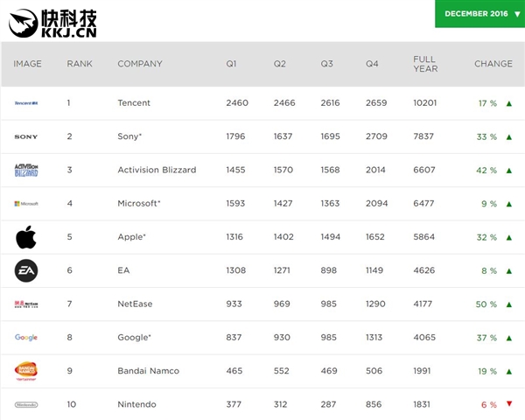The image size is (525, 420).
Task: Select the Tencent company name
Action: (x=134, y=103)
